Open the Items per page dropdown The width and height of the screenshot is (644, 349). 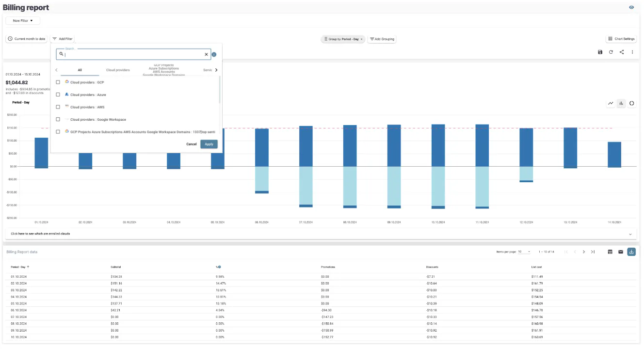pyautogui.click(x=524, y=252)
